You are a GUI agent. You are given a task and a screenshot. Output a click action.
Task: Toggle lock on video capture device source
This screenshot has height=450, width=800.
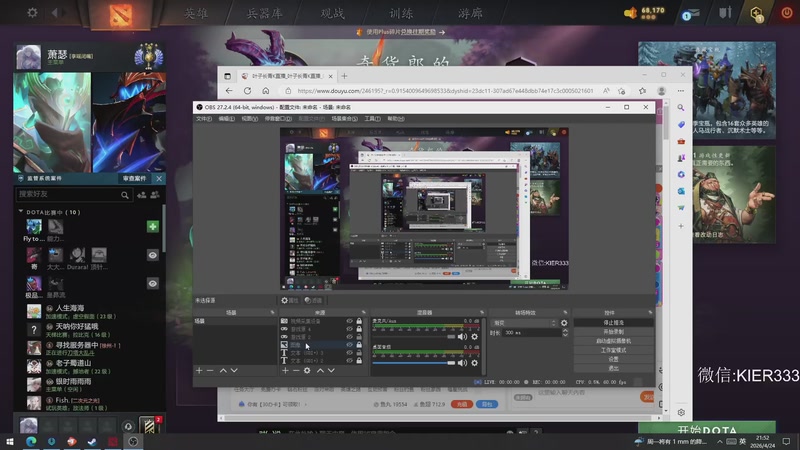(x=359, y=321)
